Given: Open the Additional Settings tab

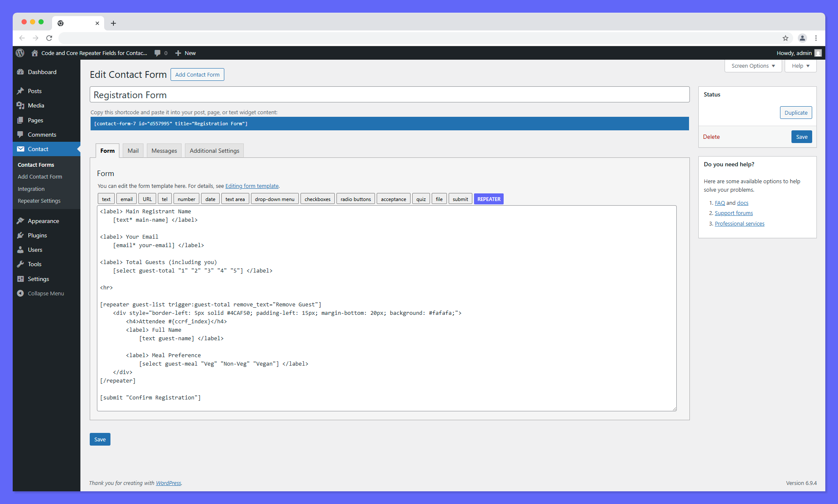Looking at the screenshot, I should click(214, 151).
